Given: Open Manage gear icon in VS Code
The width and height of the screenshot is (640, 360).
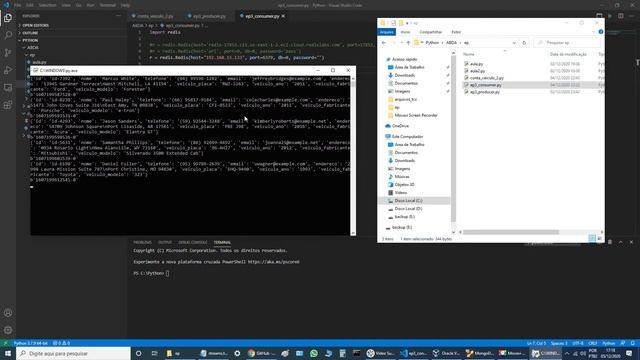Looking at the screenshot, I should click(8, 330).
